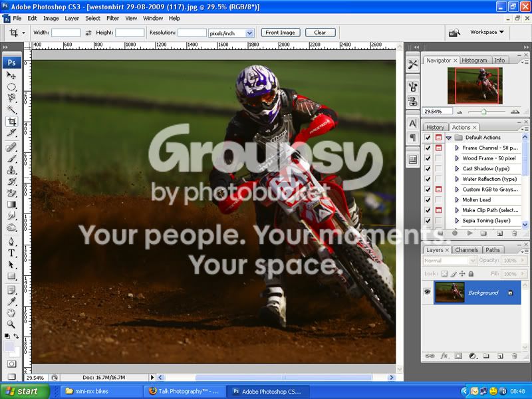
Task: Toggle Quick Mask mode
Action: (x=11, y=364)
